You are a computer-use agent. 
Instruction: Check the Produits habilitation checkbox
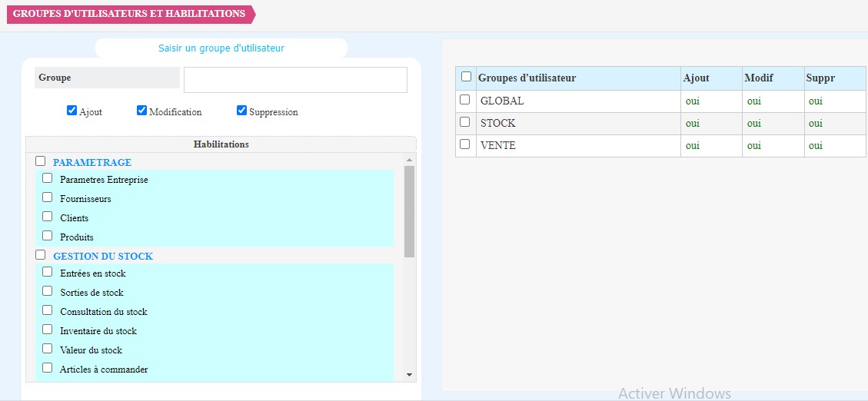(x=48, y=236)
